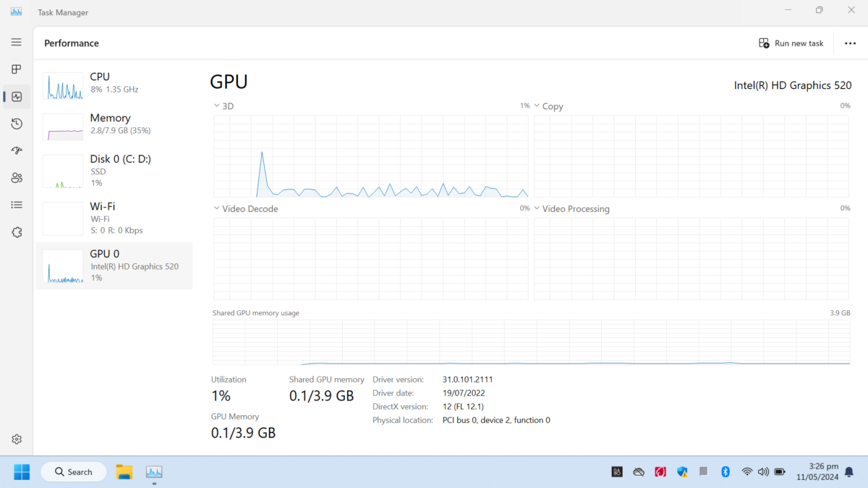
Task: Open the Services page icon
Action: pos(17,232)
